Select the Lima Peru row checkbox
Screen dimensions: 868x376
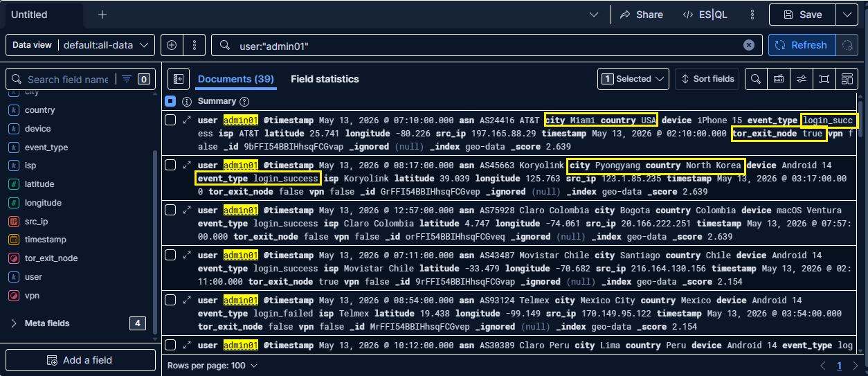pyautogui.click(x=170, y=345)
